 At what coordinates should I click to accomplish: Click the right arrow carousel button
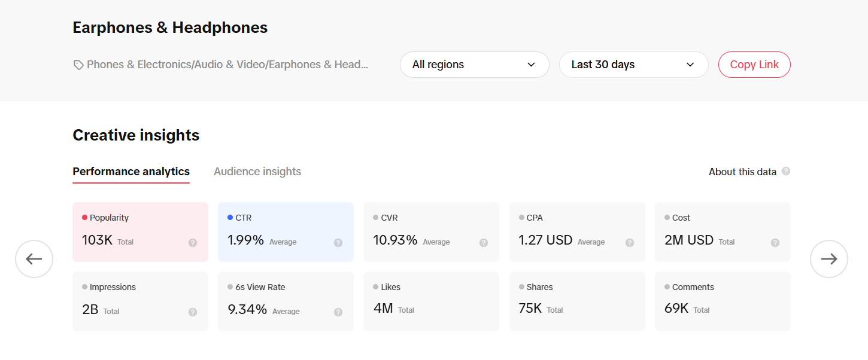coord(828,259)
